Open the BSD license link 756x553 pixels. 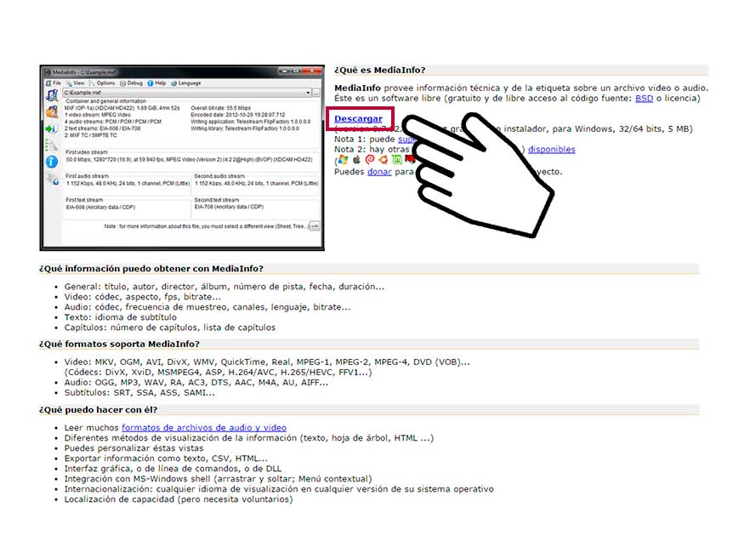coord(644,99)
